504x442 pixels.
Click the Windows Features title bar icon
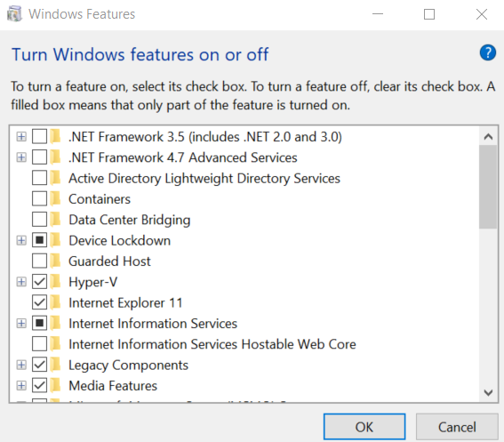15,14
